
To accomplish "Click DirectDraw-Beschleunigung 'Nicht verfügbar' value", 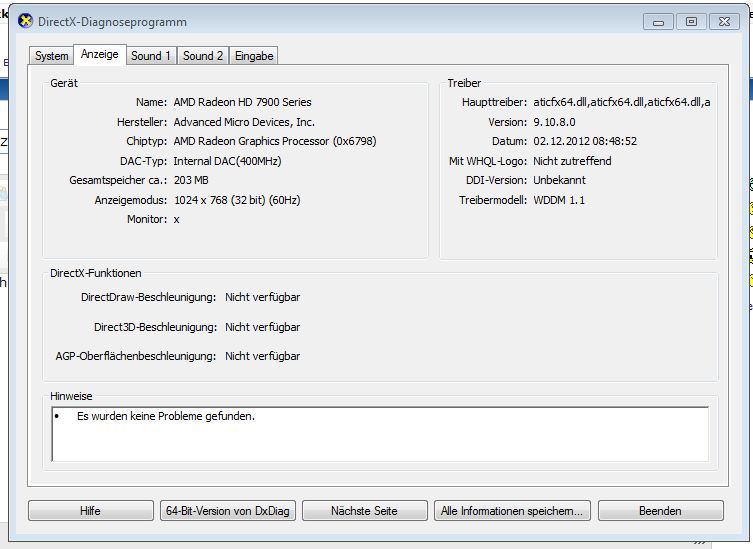I will pos(263,297).
